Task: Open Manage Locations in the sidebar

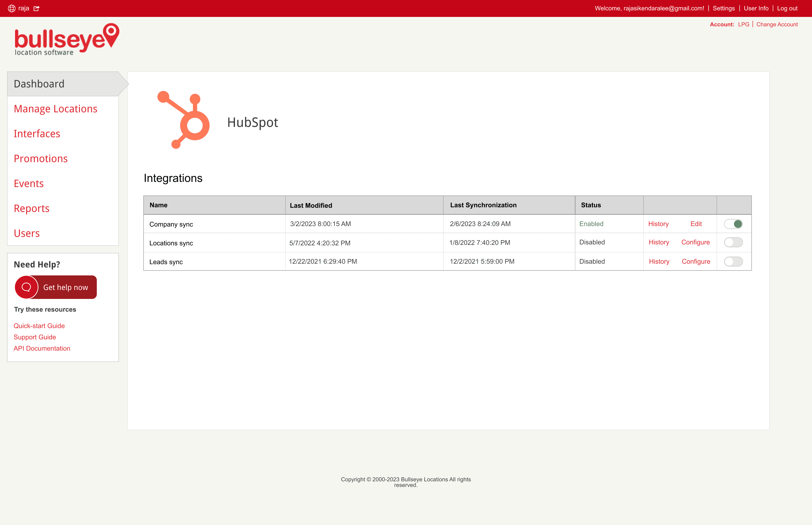Action: click(x=55, y=109)
